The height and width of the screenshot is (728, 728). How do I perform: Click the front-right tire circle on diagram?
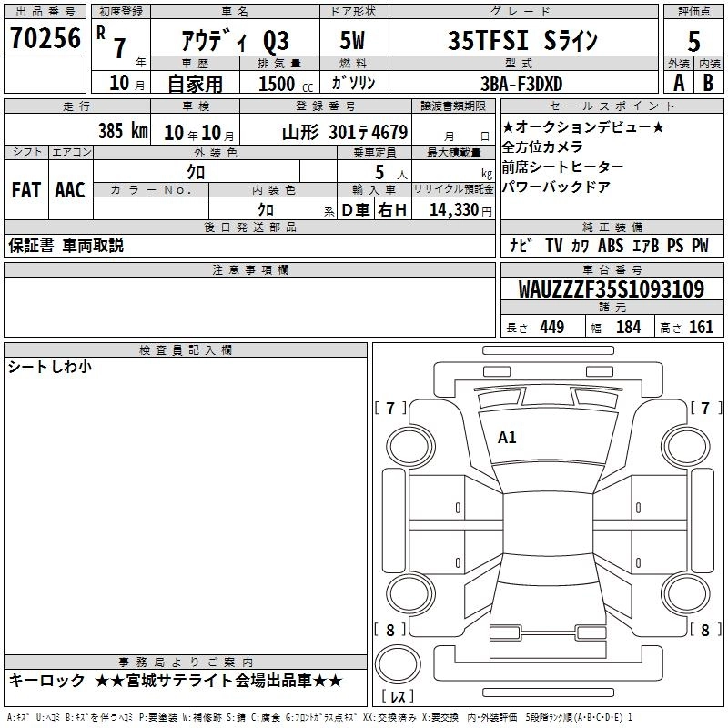pos(685,448)
